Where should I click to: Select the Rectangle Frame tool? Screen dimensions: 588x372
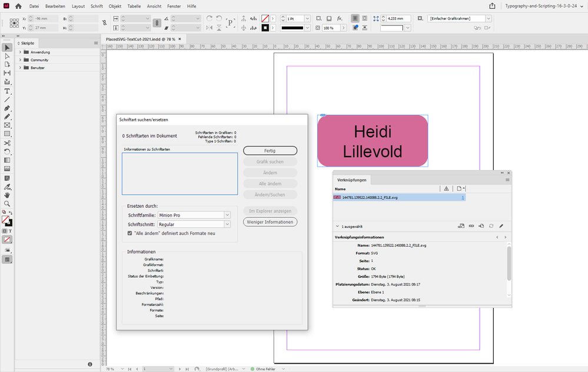pos(7,125)
